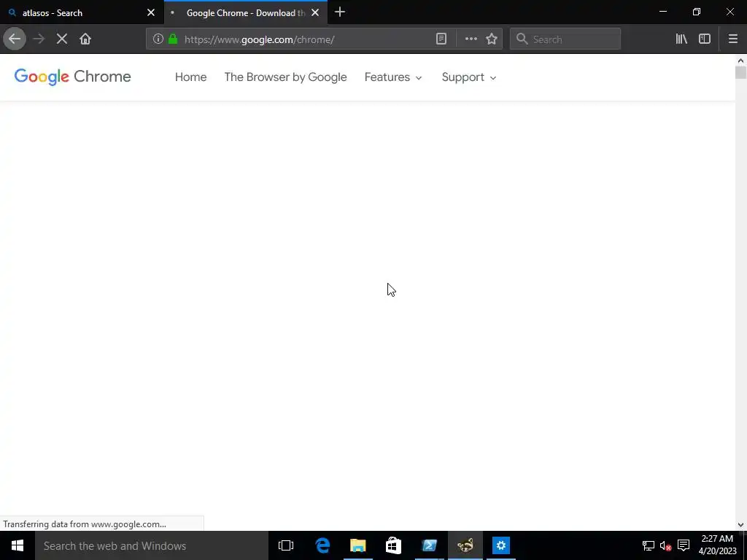Open network status tray icon
The height and width of the screenshot is (560, 747).
(649, 545)
